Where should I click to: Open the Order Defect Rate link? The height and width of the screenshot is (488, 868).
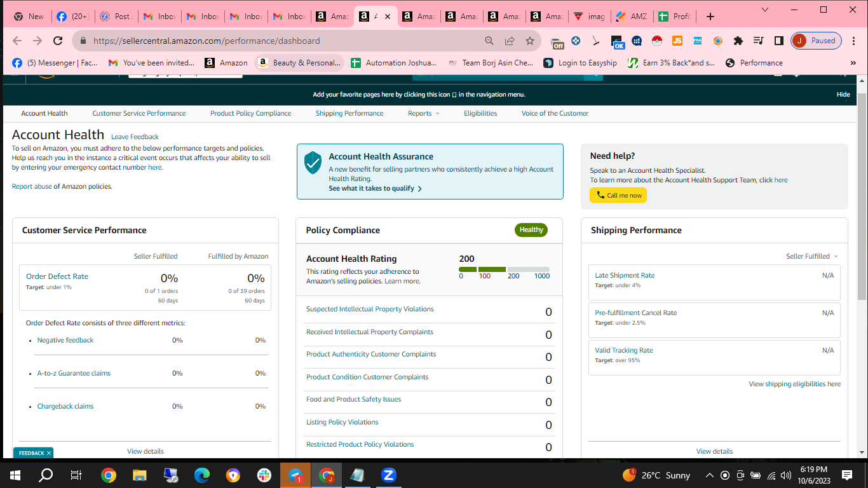click(x=57, y=276)
